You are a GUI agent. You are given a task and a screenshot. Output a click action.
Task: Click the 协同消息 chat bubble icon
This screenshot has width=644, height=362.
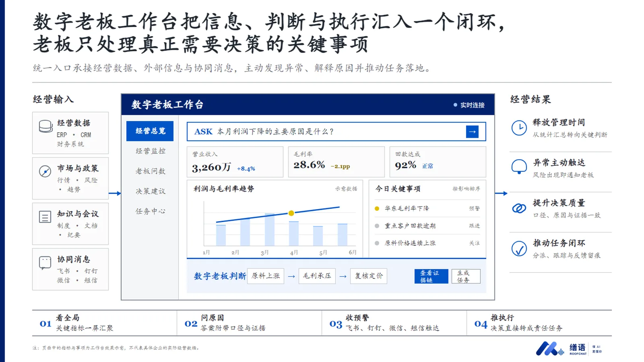[45, 263]
